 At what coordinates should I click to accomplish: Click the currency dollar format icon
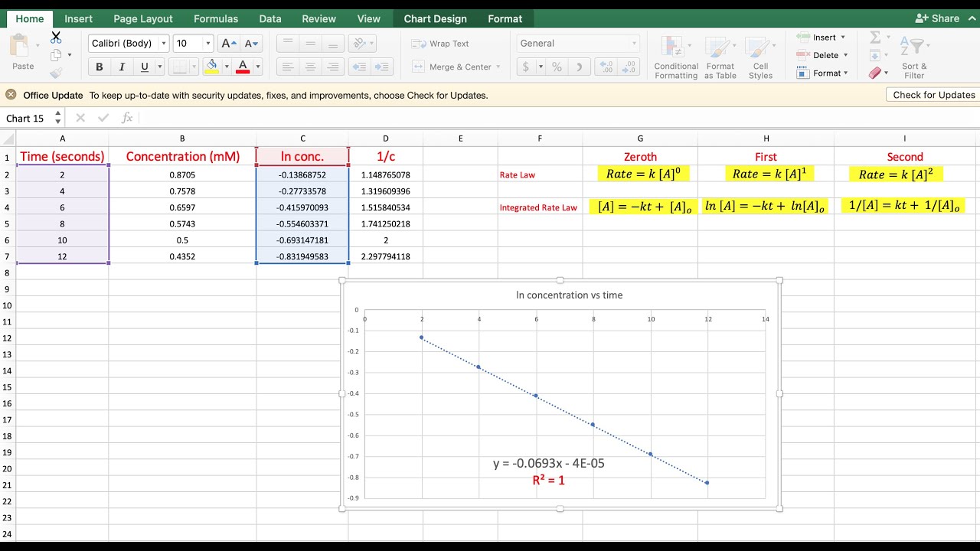coord(526,67)
